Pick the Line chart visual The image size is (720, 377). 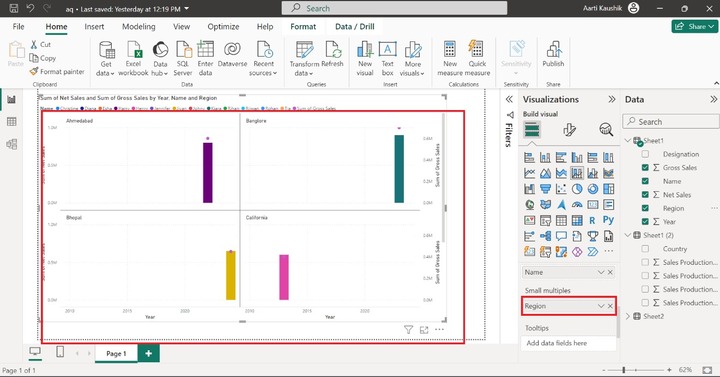tap(529, 174)
